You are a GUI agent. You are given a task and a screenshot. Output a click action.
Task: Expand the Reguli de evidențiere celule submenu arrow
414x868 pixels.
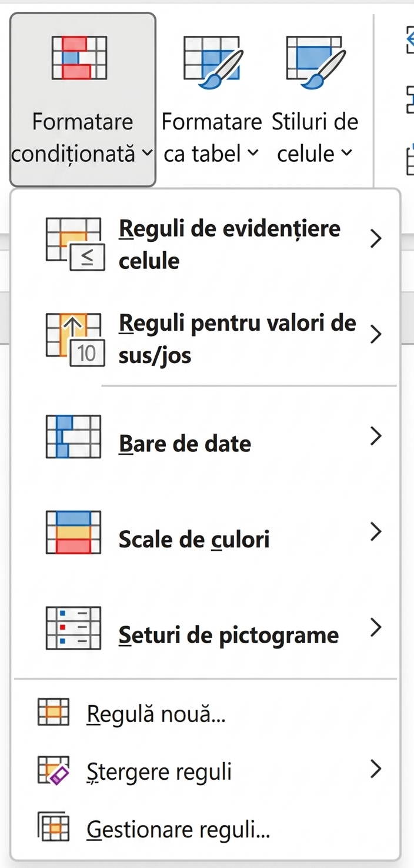coord(376,239)
